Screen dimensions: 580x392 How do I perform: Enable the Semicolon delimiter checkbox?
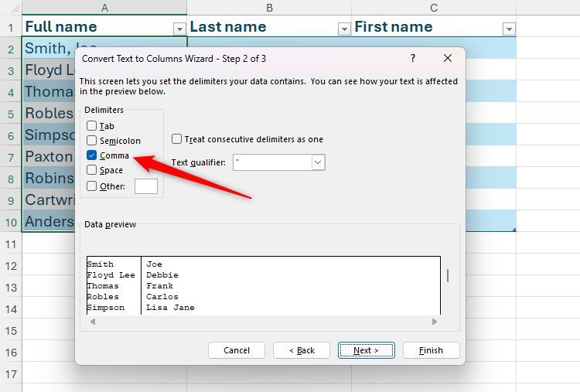[x=92, y=141]
